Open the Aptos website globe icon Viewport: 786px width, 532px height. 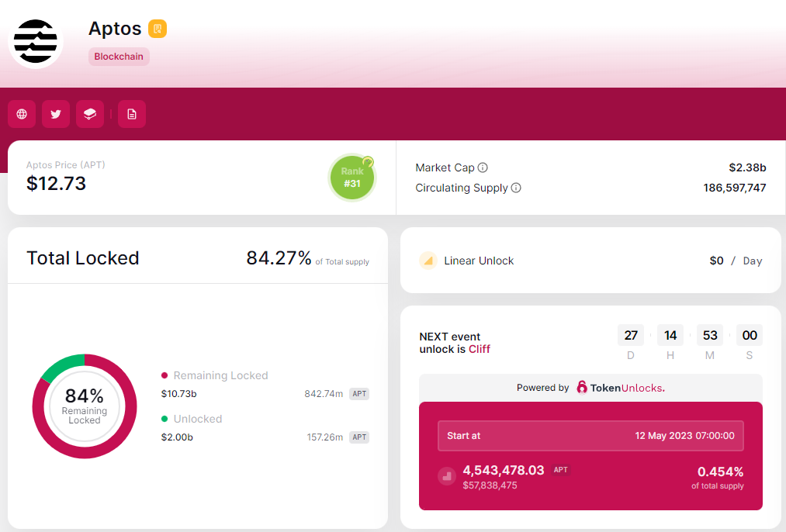(x=22, y=114)
